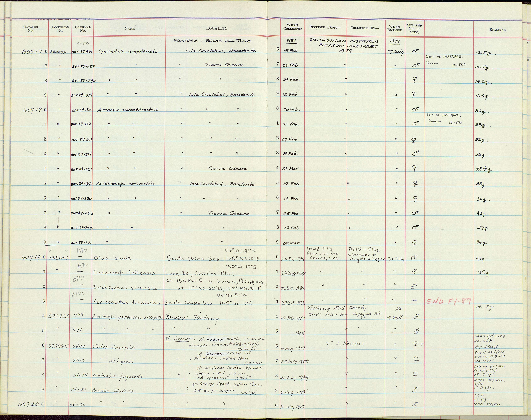This screenshot has width=531, height=420.
Task: Click the "Name" column header
Action: pos(130,29)
